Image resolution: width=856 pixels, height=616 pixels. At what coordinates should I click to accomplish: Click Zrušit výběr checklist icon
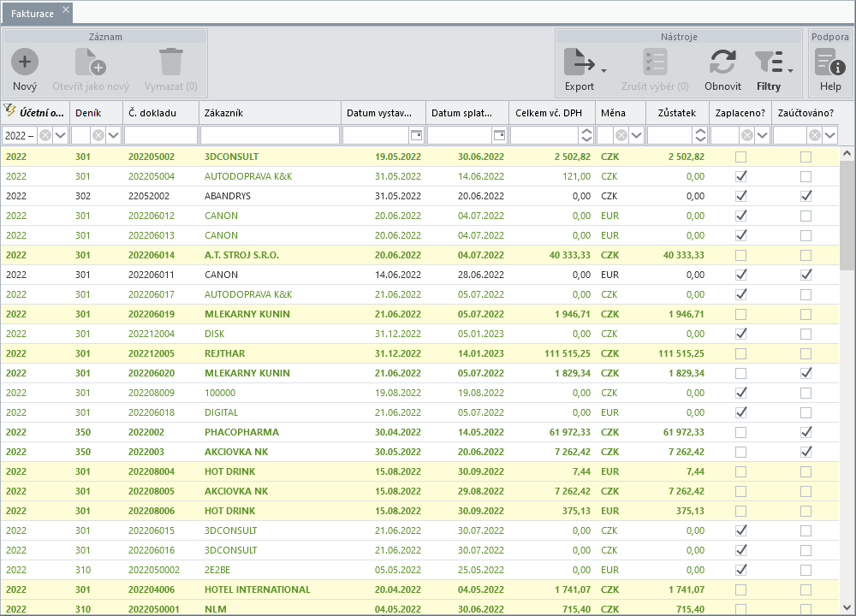(655, 62)
